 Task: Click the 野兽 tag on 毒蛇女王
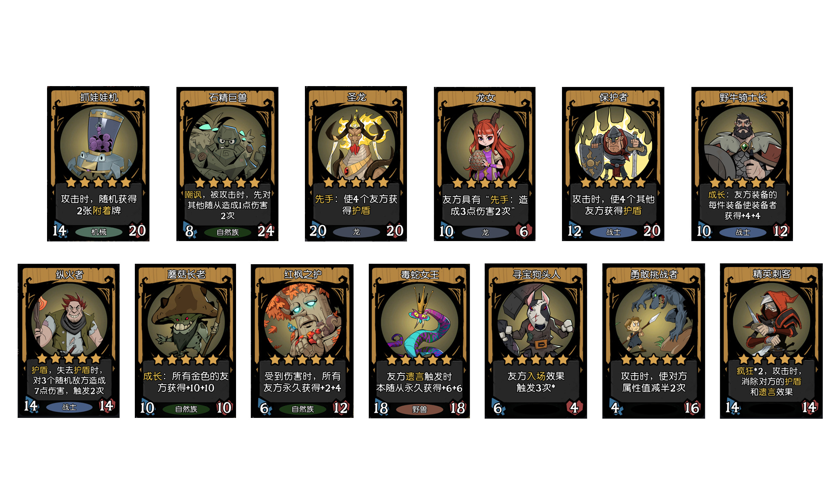click(x=419, y=409)
